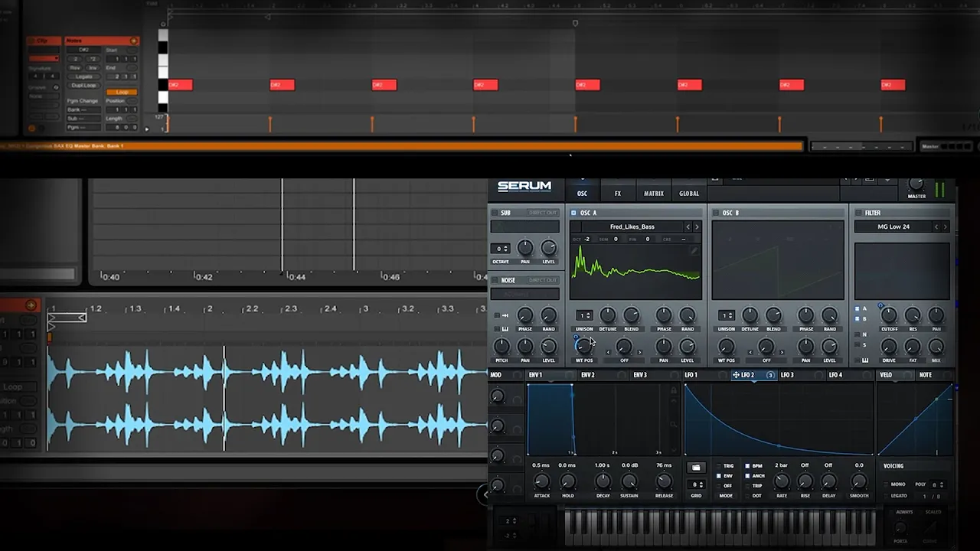Image resolution: width=980 pixels, height=551 pixels.
Task: Enable the SUB oscillator checkbox
Action: [495, 213]
